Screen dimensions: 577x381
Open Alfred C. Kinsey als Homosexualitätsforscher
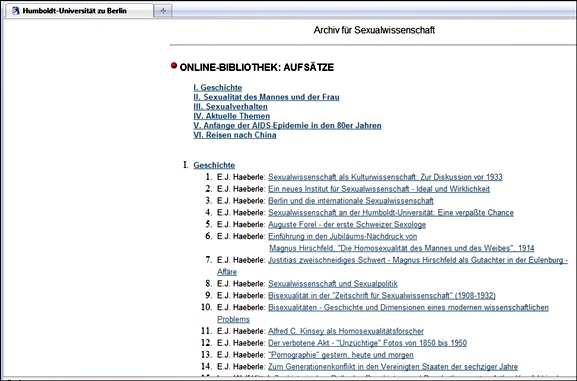point(346,331)
